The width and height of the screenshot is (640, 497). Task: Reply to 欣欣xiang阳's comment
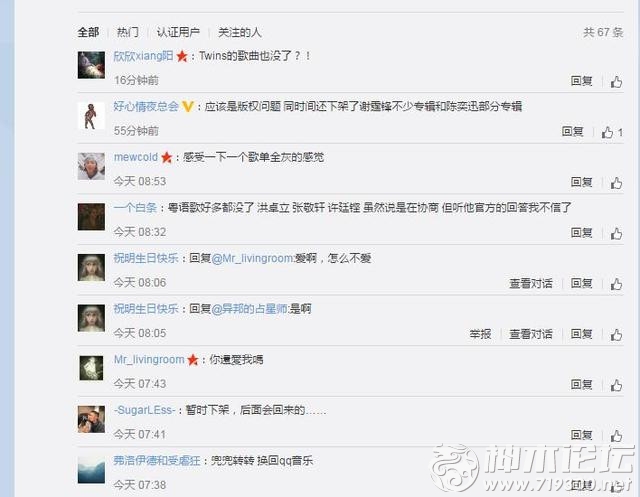(x=581, y=81)
